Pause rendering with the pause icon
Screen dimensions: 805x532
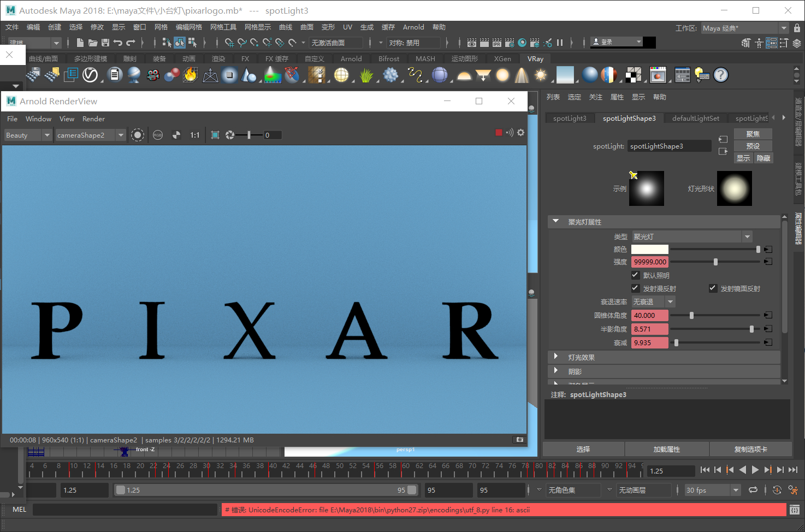tap(560, 43)
